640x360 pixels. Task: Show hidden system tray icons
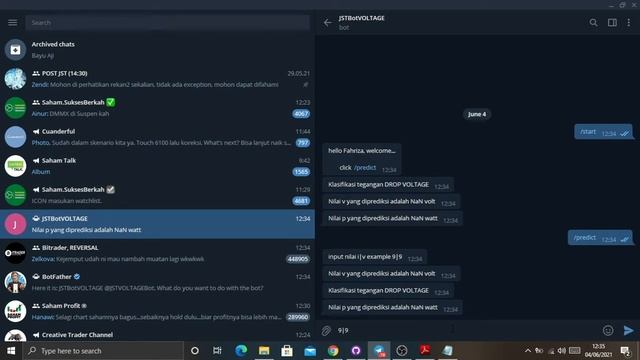tap(528, 351)
